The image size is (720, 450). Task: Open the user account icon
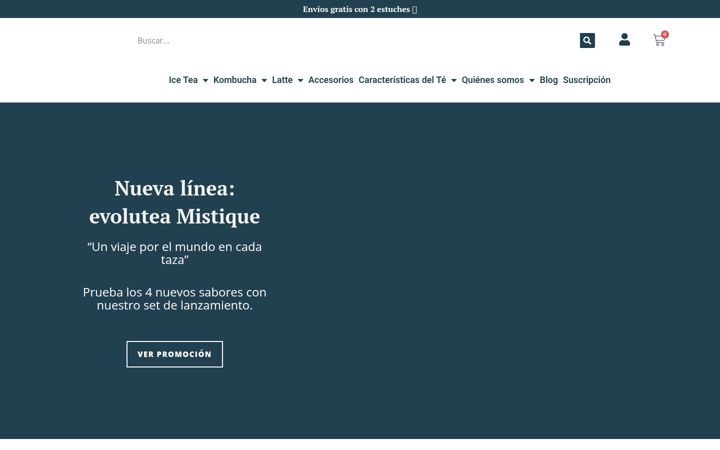pos(624,39)
